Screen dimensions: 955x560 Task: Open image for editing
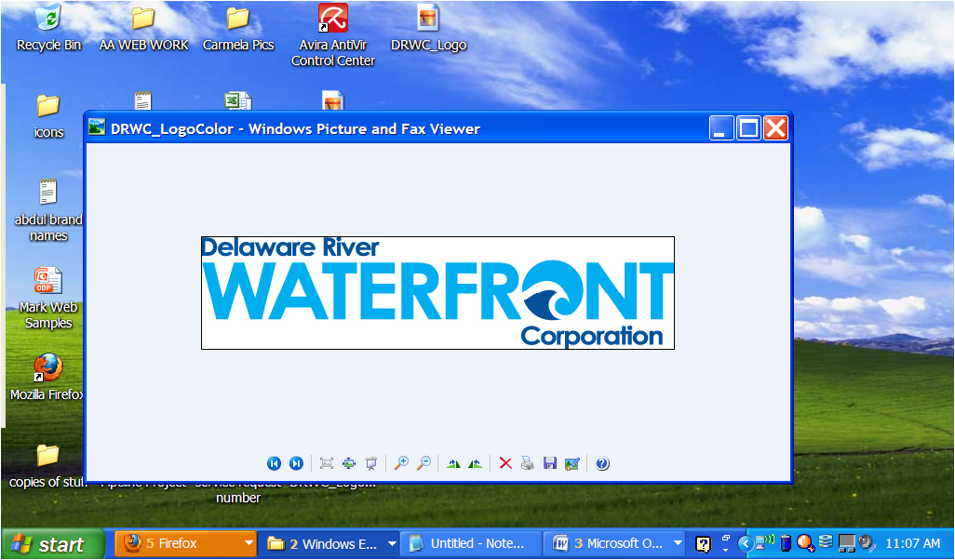click(572, 463)
